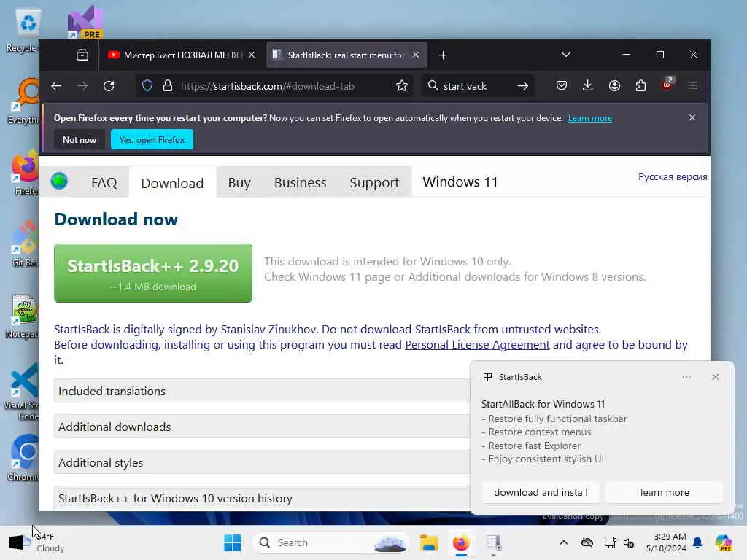This screenshot has height=560, width=747.
Task: Open the Support tab
Action: coord(374,182)
